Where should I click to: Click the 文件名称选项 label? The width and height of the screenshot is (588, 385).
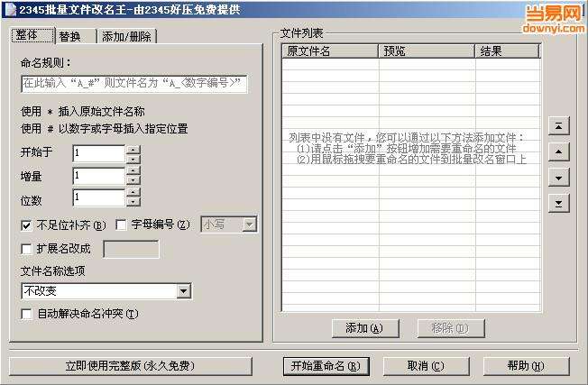(53, 270)
